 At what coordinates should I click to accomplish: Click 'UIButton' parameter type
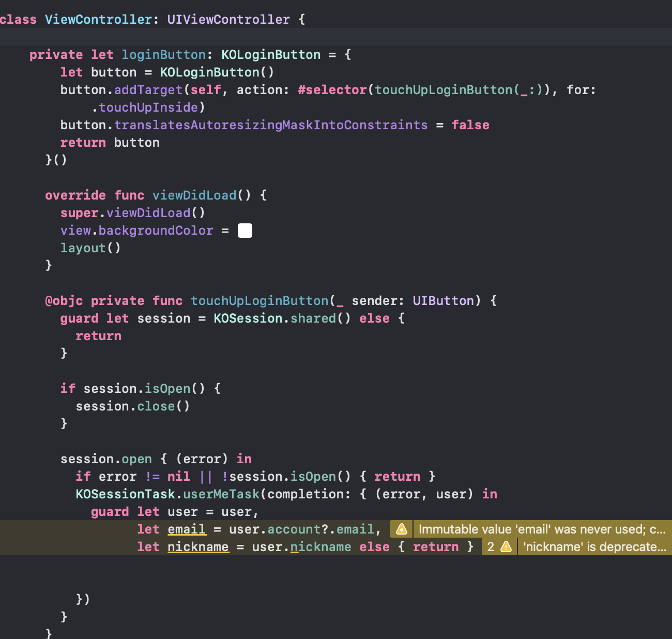(444, 301)
